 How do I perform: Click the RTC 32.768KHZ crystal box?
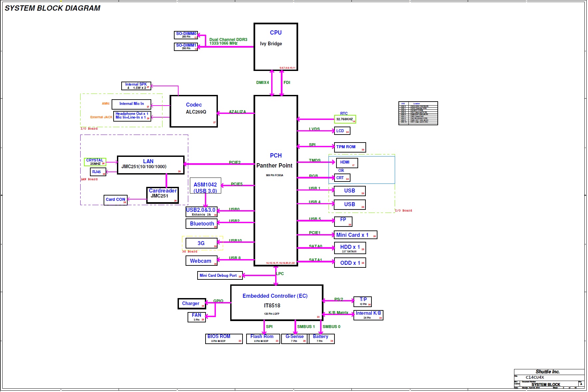click(x=345, y=119)
